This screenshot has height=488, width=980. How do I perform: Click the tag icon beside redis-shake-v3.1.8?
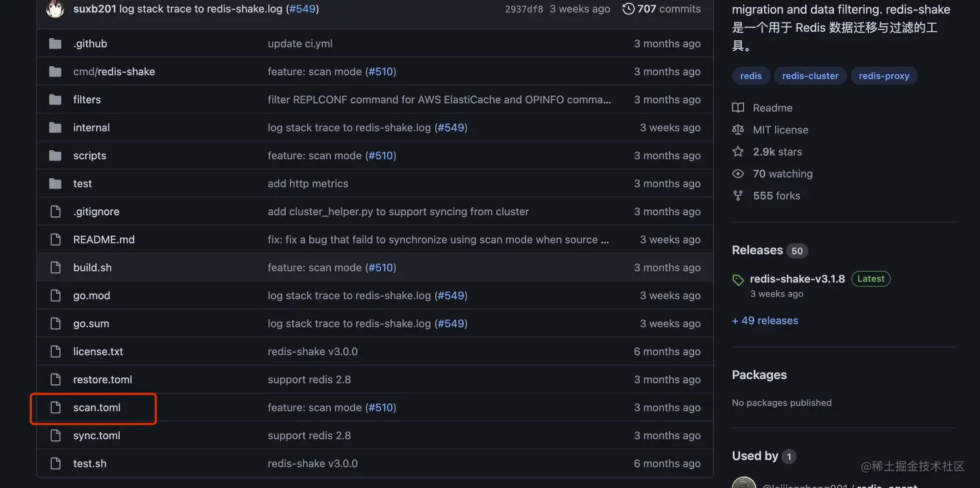(x=738, y=280)
